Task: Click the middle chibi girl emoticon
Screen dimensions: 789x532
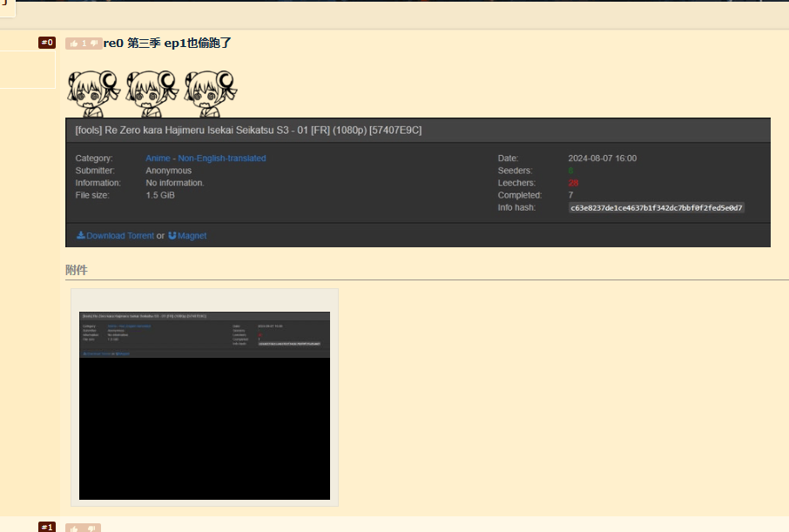Action: point(152,92)
